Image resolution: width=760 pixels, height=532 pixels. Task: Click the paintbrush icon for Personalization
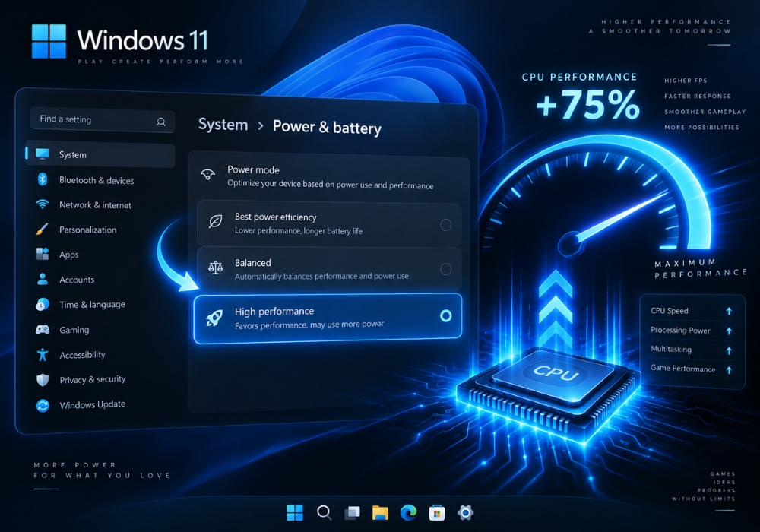click(42, 229)
